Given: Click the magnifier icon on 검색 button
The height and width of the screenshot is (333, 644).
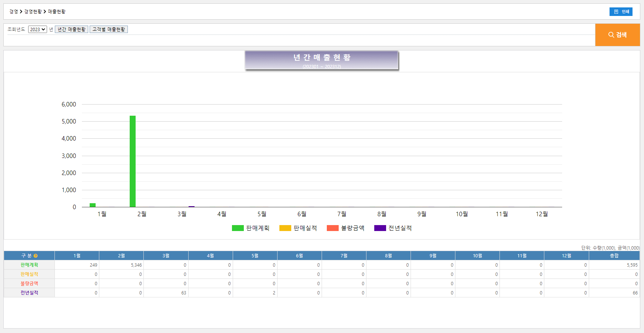Looking at the screenshot, I should click(x=611, y=35).
